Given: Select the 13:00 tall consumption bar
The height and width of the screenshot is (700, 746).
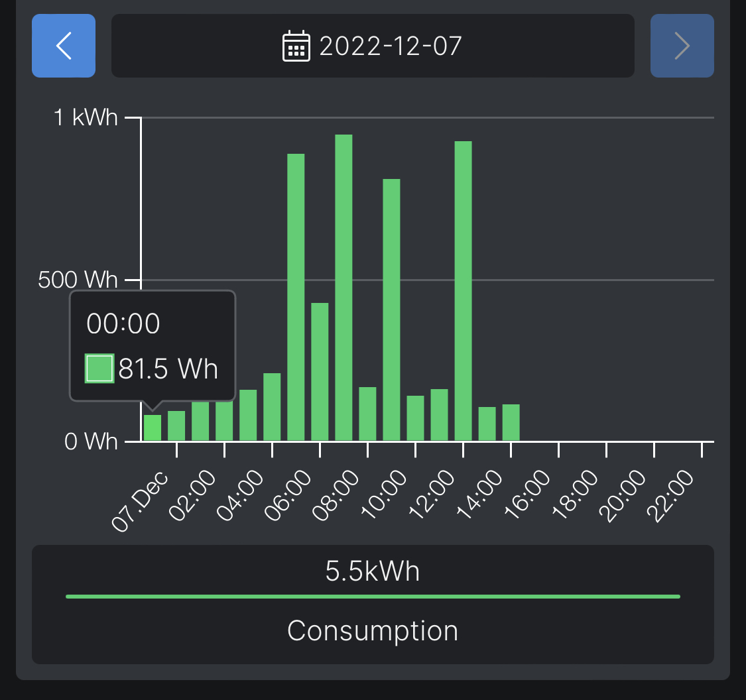Looking at the screenshot, I should (463, 290).
